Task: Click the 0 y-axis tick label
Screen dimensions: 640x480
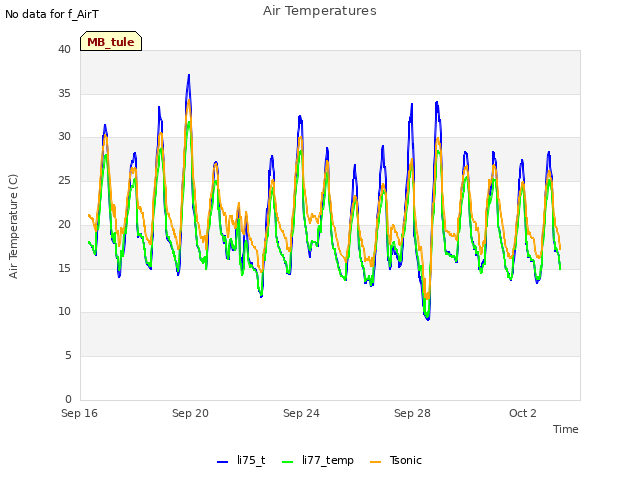Action: pos(68,399)
